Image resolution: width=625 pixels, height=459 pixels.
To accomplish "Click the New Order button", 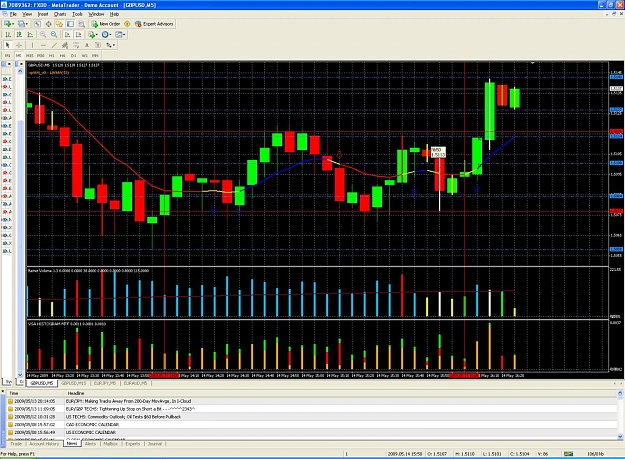I will [x=106, y=24].
